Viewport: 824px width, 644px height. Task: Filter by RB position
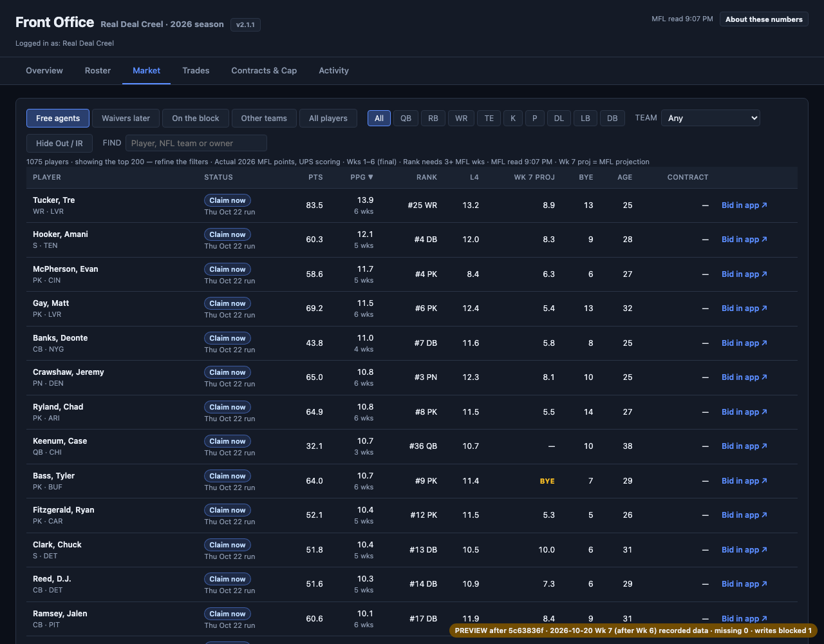[433, 118]
